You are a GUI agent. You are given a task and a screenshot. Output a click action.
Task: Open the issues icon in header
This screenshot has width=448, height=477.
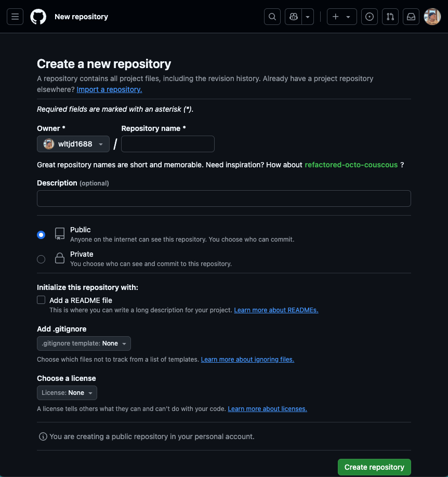coord(369,17)
